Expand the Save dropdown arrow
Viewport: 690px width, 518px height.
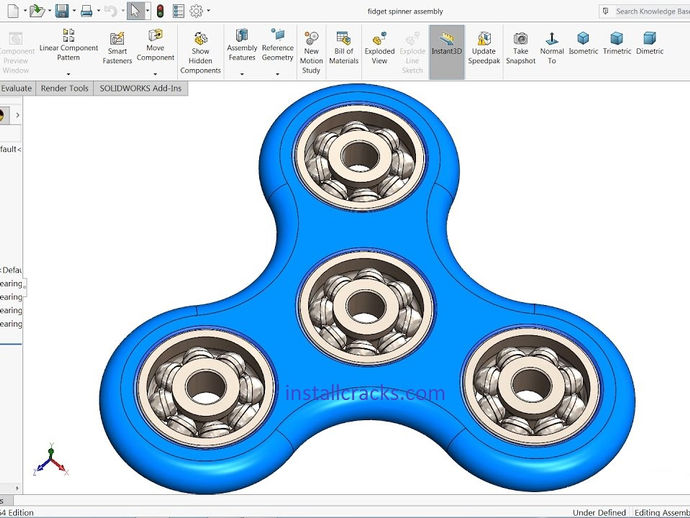tap(73, 11)
